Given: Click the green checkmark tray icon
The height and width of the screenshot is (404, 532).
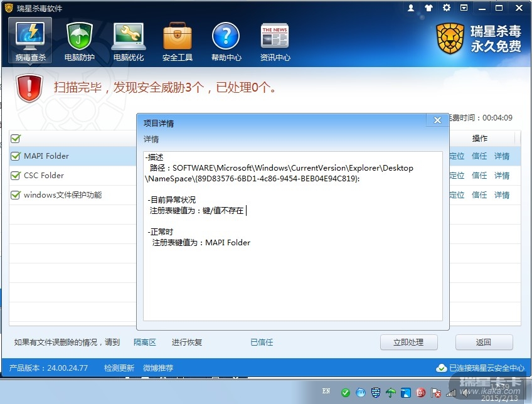Looking at the screenshot, I should [346, 393].
